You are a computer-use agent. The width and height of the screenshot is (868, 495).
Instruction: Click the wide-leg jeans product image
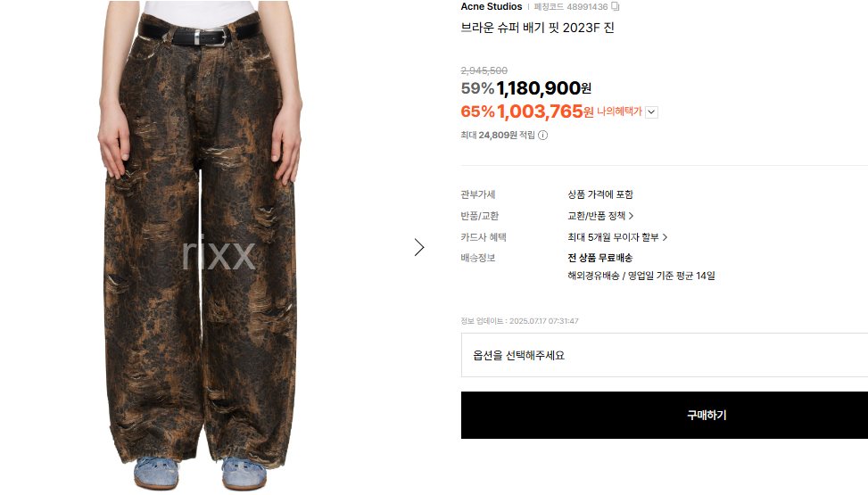[201, 246]
